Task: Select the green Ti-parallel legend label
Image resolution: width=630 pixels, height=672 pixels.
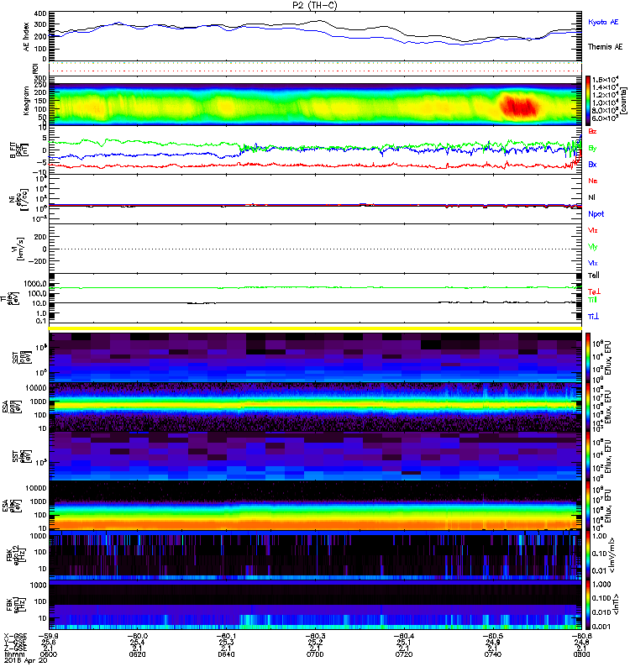Action: tap(592, 300)
